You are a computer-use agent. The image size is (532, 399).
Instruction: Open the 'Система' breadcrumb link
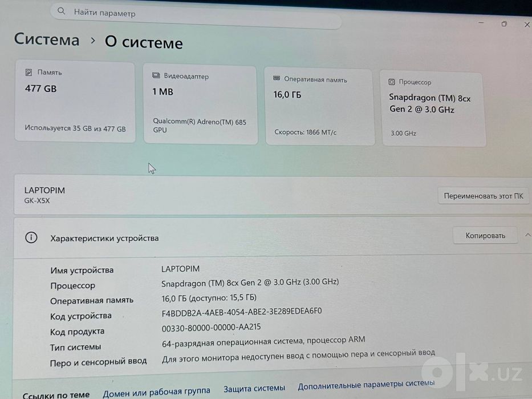click(47, 39)
